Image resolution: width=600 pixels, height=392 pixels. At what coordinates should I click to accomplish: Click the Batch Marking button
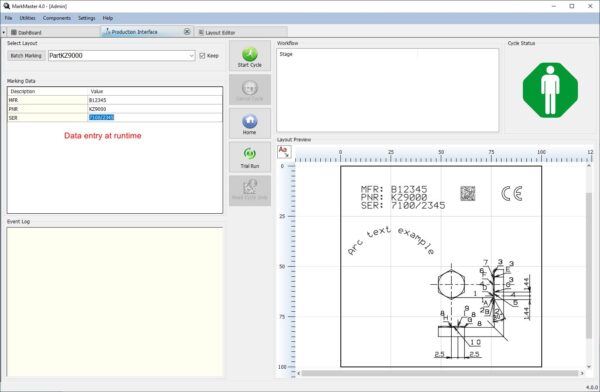tap(26, 56)
